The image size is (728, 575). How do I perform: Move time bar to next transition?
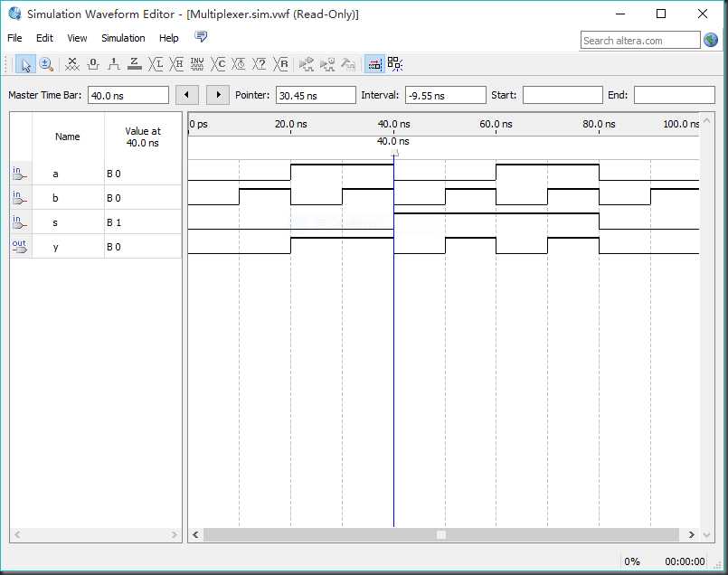click(x=218, y=95)
